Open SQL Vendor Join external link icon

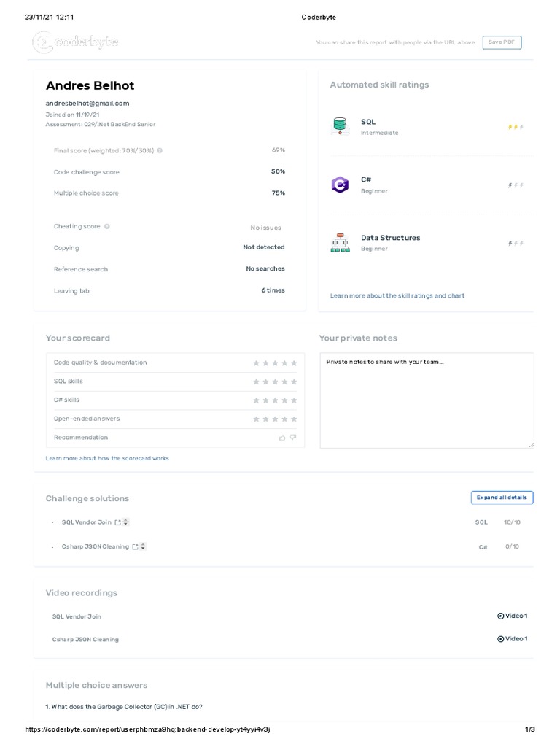(x=117, y=522)
